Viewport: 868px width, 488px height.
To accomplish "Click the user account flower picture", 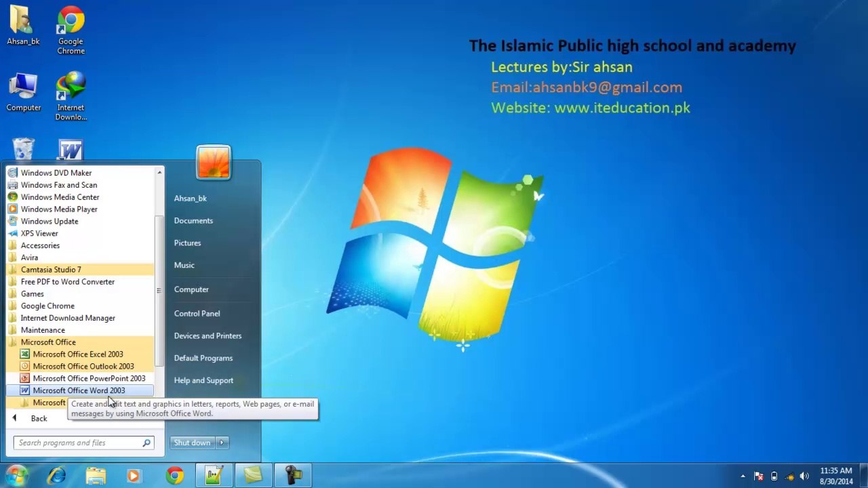I will (x=214, y=163).
